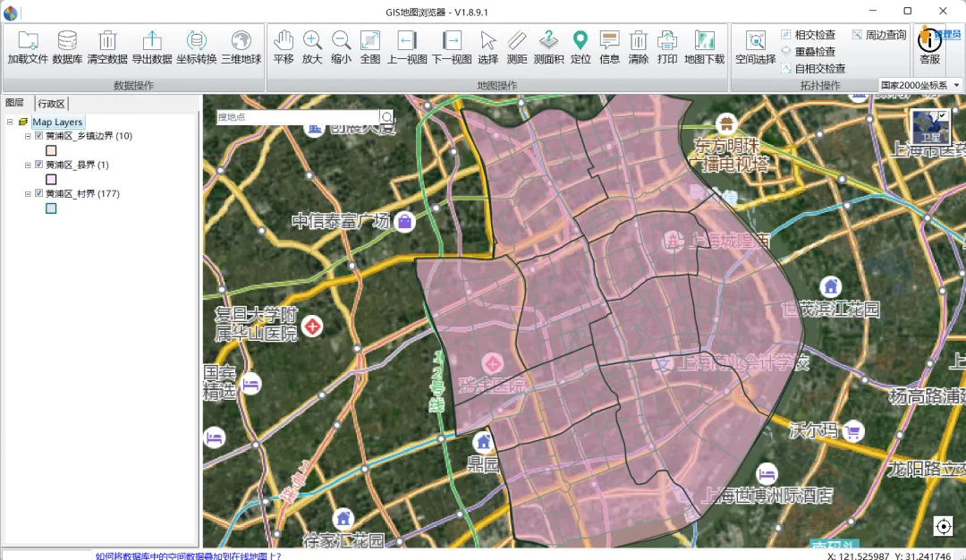
Task: Select the Map Layers tree item
Action: click(x=57, y=122)
